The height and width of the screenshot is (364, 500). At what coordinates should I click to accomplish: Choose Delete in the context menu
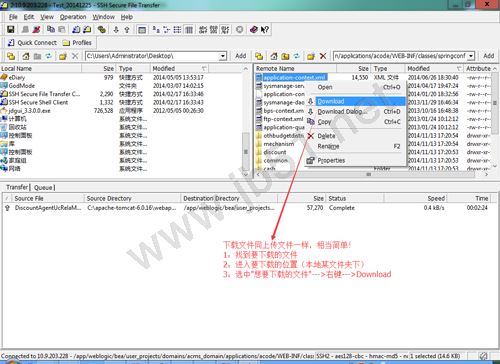[356, 136]
